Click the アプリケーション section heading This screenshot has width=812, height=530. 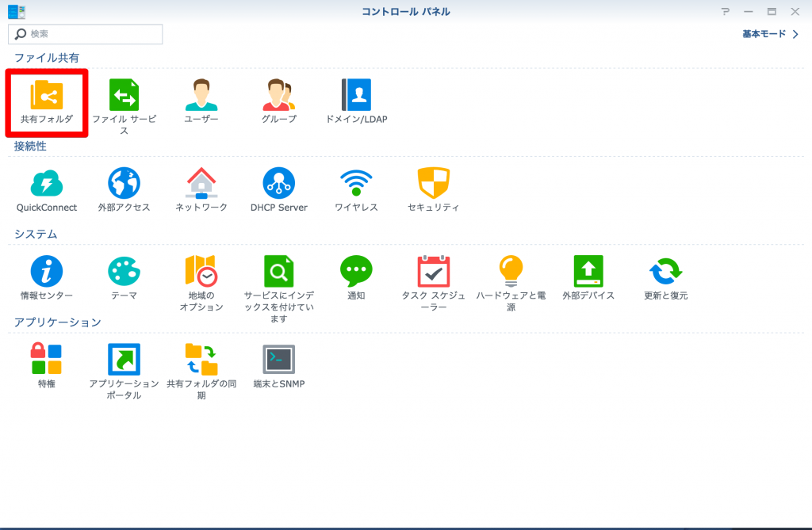click(x=57, y=322)
